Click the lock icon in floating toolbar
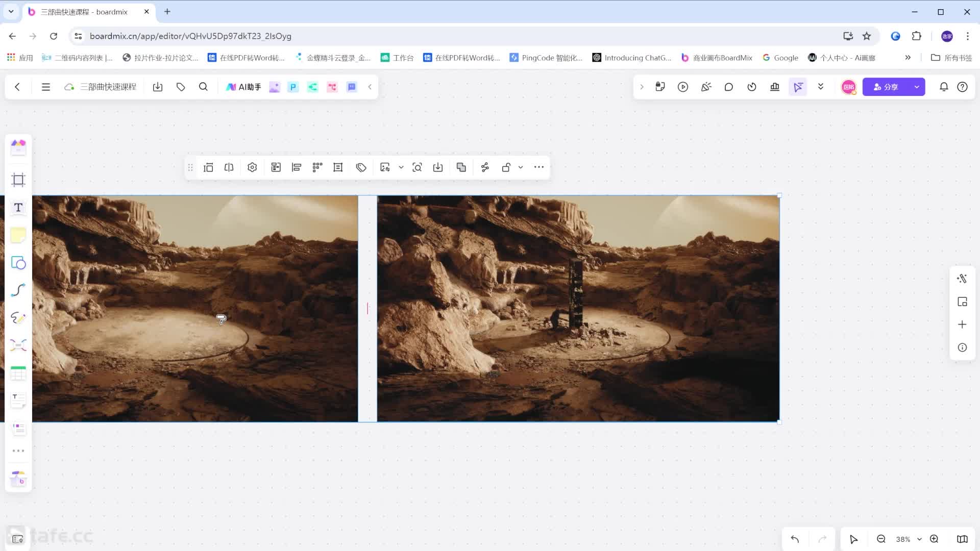Viewport: 980px width, 551px height. point(506,167)
